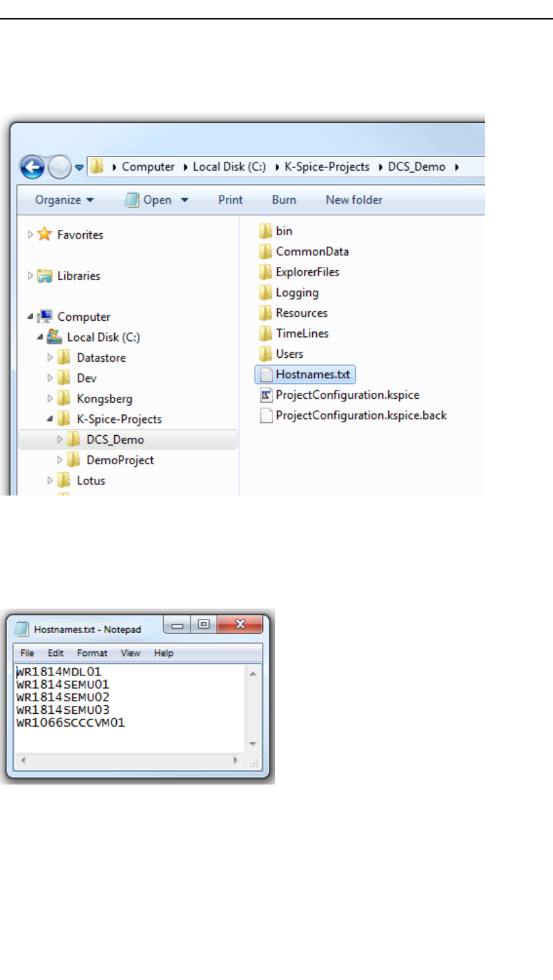The image size is (553, 980).
Task: Click Notepad vertical scrollbar down arrow
Action: pos(253,744)
